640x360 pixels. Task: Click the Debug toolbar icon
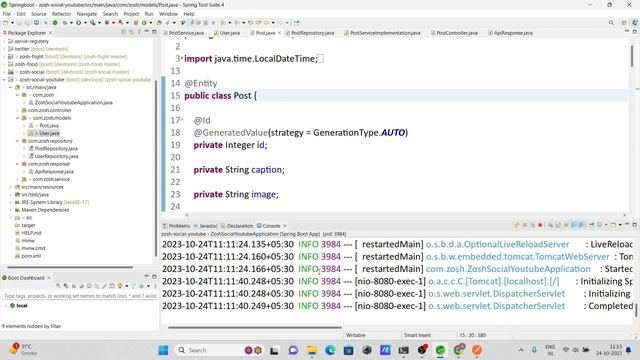[x=64, y=23]
